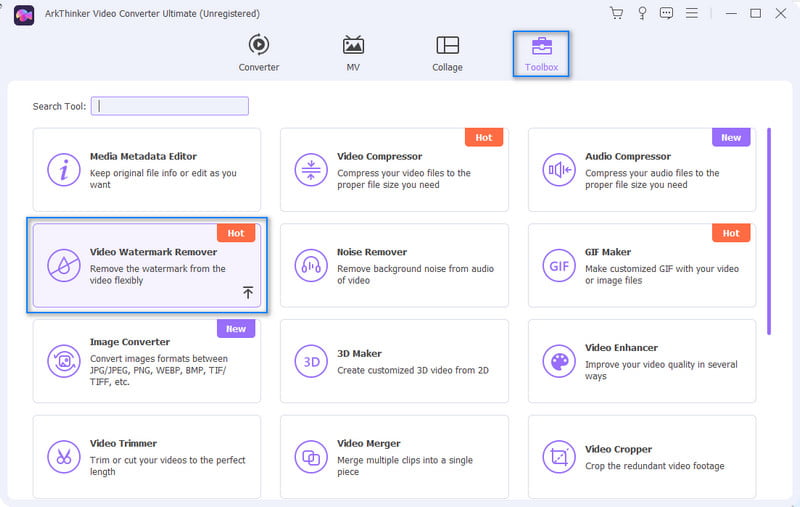800x507 pixels.
Task: Click the purple vertical tool list scrollbar
Action: pos(769,231)
